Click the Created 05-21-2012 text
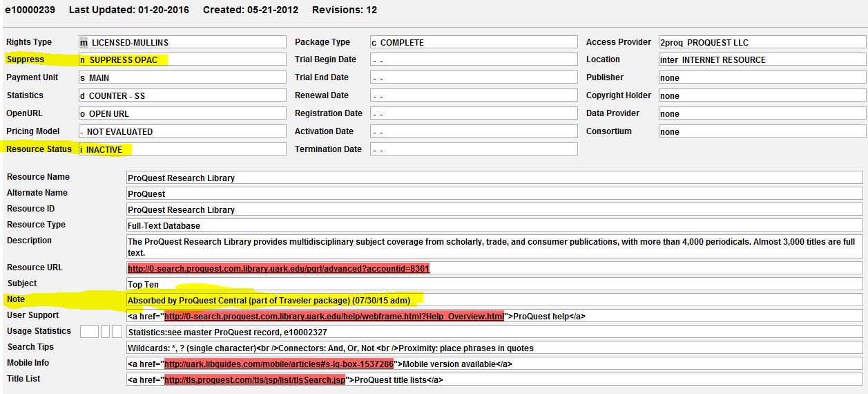Viewport: 868px width, 394px height. click(252, 10)
